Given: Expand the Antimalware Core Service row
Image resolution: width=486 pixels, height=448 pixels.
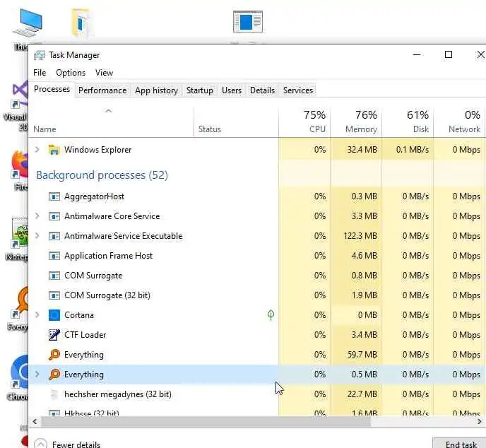Looking at the screenshot, I should [x=37, y=216].
